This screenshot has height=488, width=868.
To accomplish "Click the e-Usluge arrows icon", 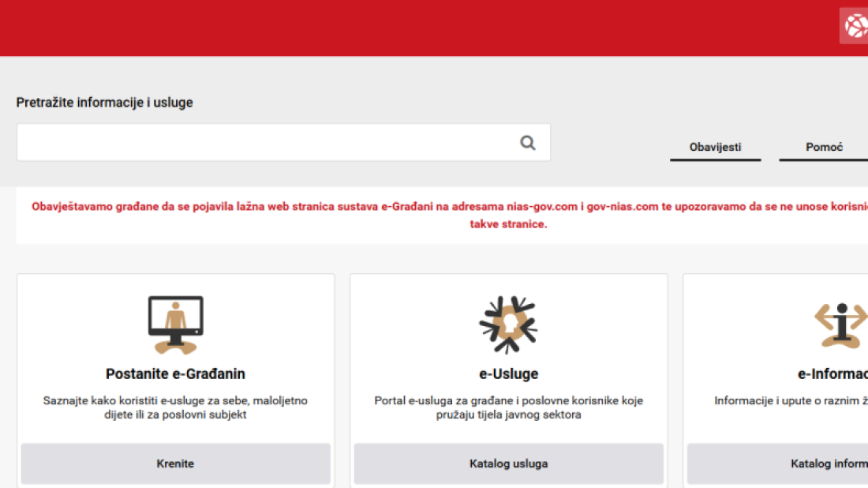I will [x=508, y=325].
